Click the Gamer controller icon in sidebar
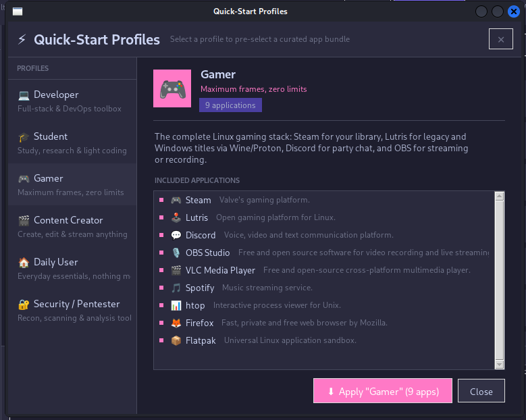 point(24,179)
